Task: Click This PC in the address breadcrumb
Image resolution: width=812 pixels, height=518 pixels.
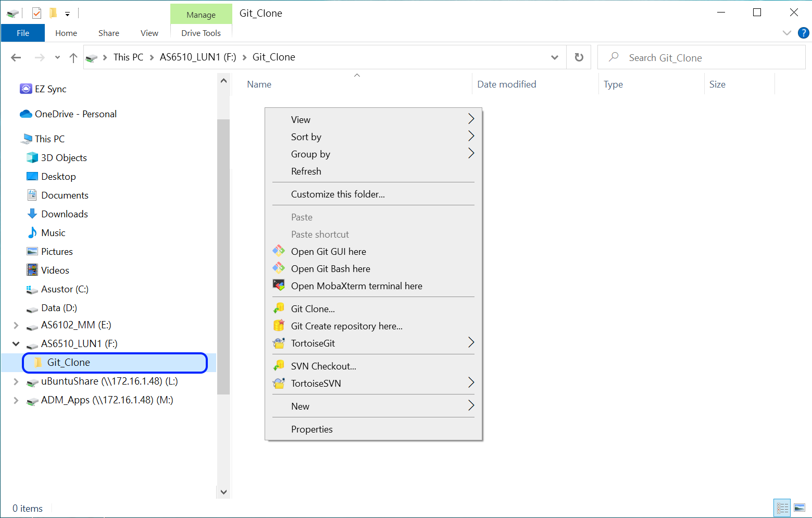Action: (x=128, y=57)
